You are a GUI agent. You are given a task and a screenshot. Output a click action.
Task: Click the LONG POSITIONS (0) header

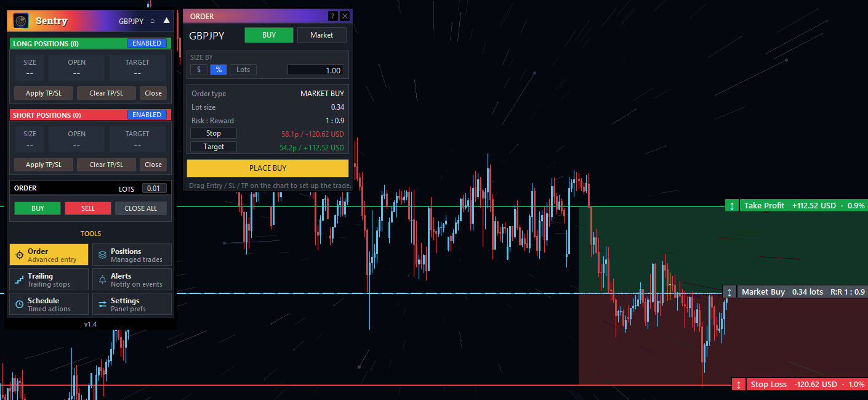[46, 44]
